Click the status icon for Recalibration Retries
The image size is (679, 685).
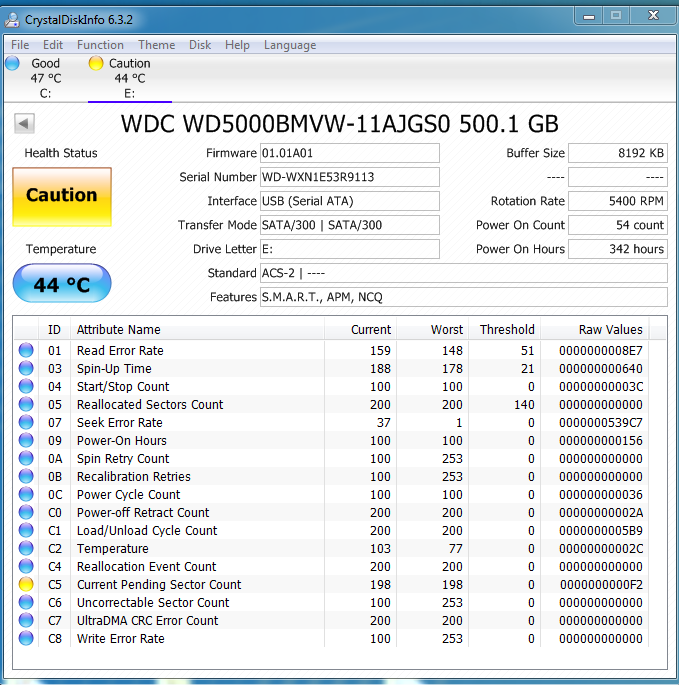[26, 476]
